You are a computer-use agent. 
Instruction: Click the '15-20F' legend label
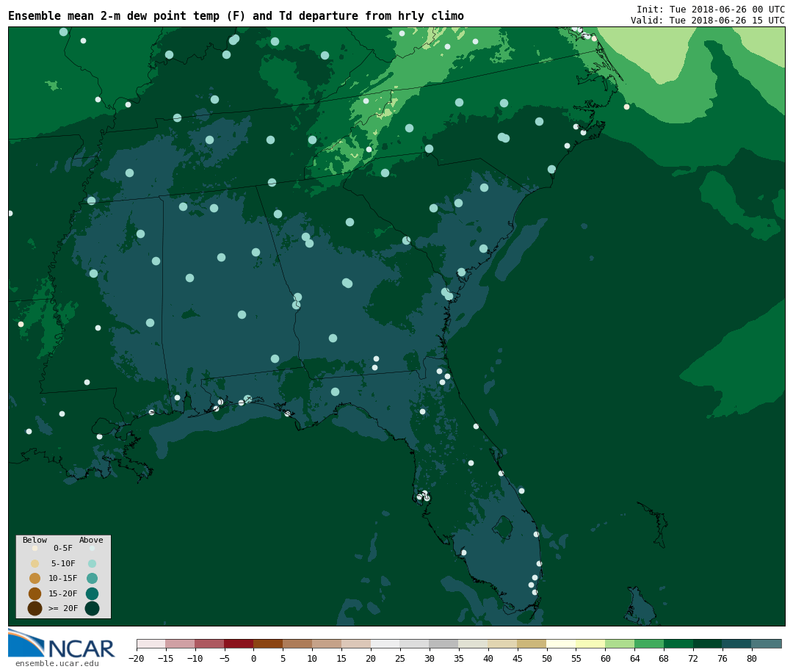tap(62, 593)
